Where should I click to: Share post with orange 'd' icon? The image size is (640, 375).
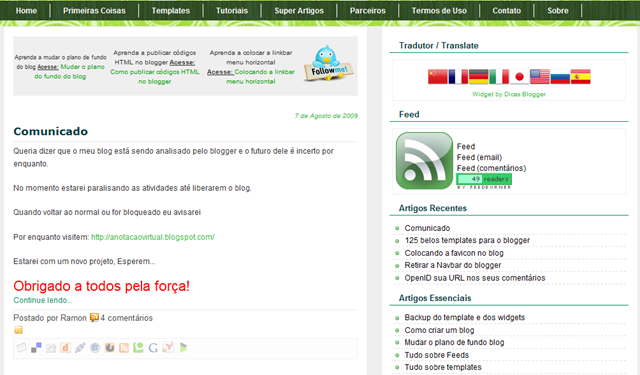pyautogui.click(x=65, y=348)
